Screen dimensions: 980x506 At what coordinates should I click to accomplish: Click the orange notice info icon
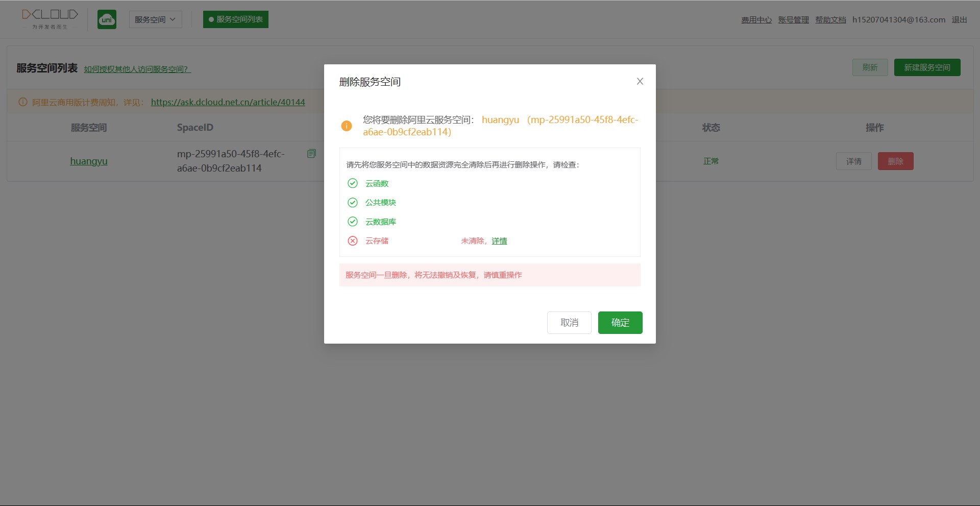coord(23,102)
